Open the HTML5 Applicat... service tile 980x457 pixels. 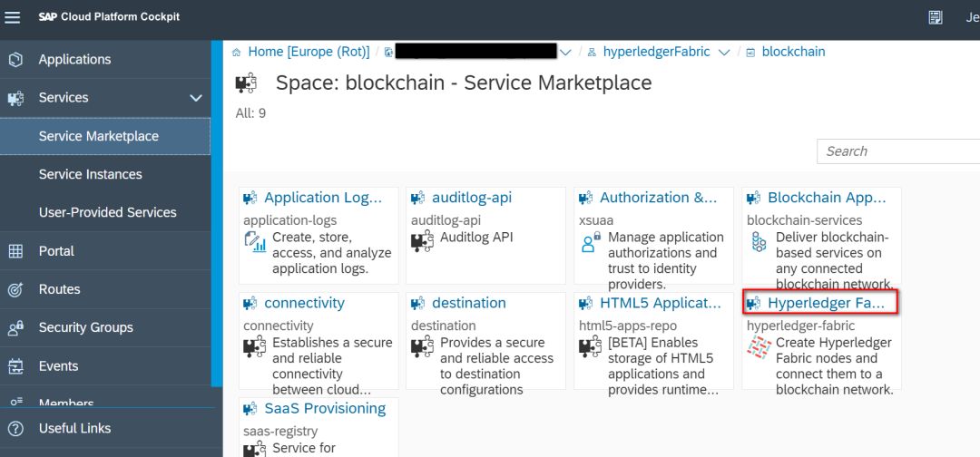661,303
